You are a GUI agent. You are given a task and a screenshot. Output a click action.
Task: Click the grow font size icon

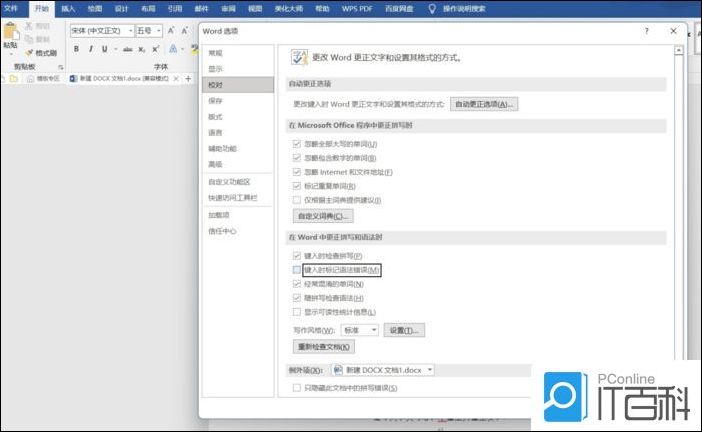pyautogui.click(x=171, y=30)
